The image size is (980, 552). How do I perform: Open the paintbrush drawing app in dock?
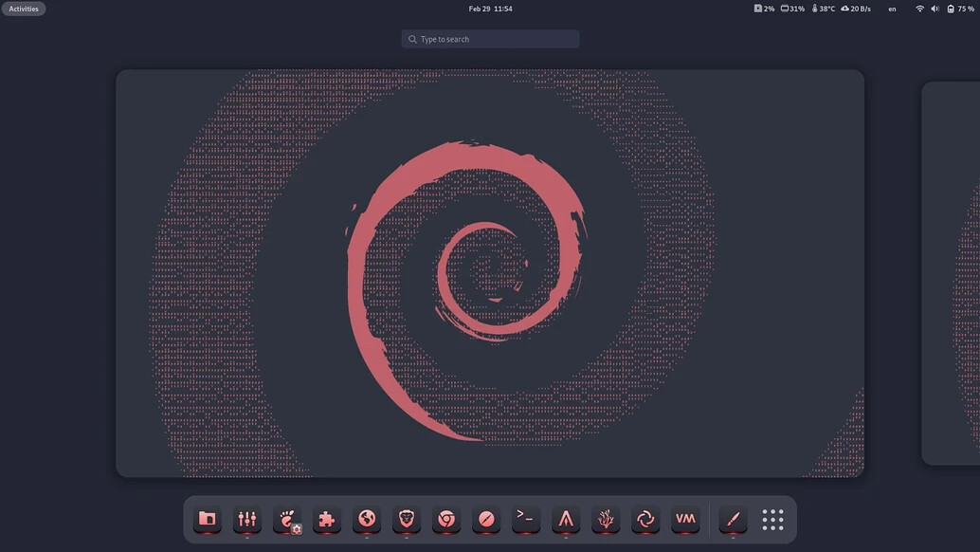pyautogui.click(x=733, y=519)
